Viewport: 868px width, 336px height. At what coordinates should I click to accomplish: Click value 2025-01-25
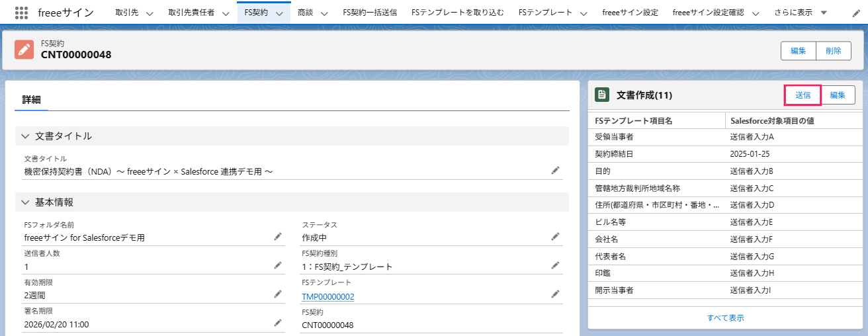(x=752, y=153)
